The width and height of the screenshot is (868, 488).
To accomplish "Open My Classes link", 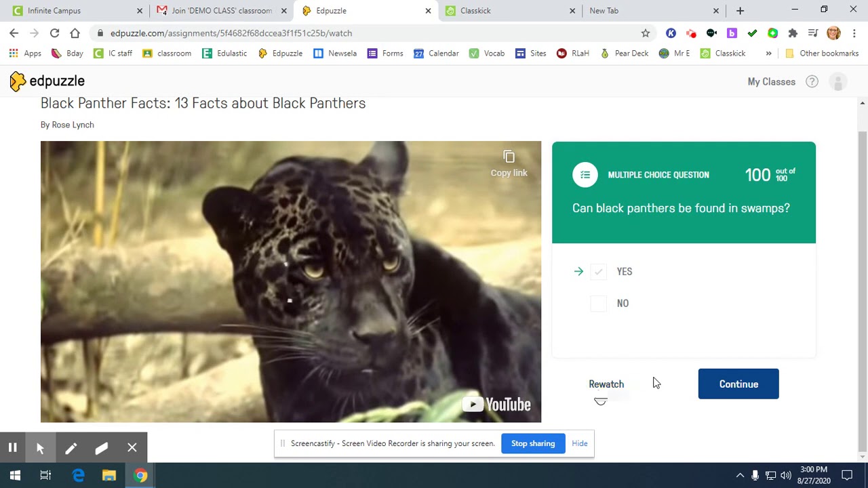I will 771,81.
